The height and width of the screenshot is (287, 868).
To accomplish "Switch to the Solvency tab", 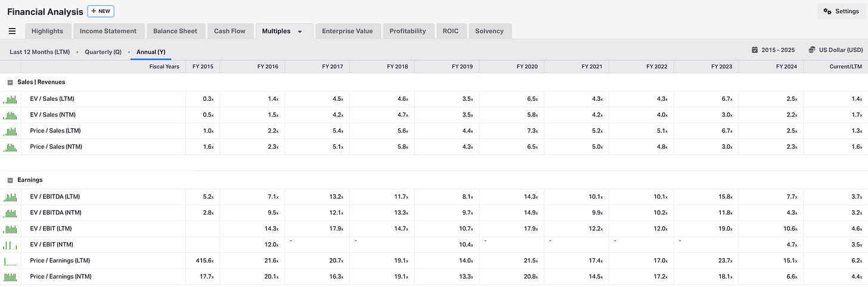I will (x=489, y=31).
